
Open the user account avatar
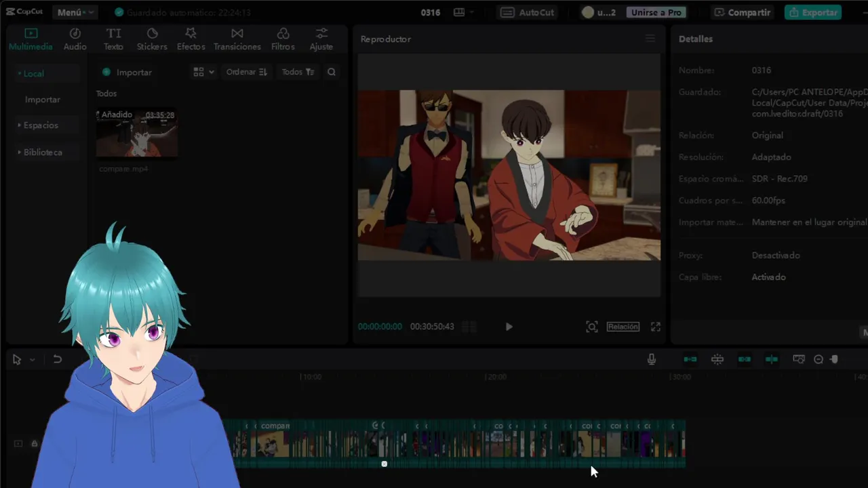click(588, 12)
